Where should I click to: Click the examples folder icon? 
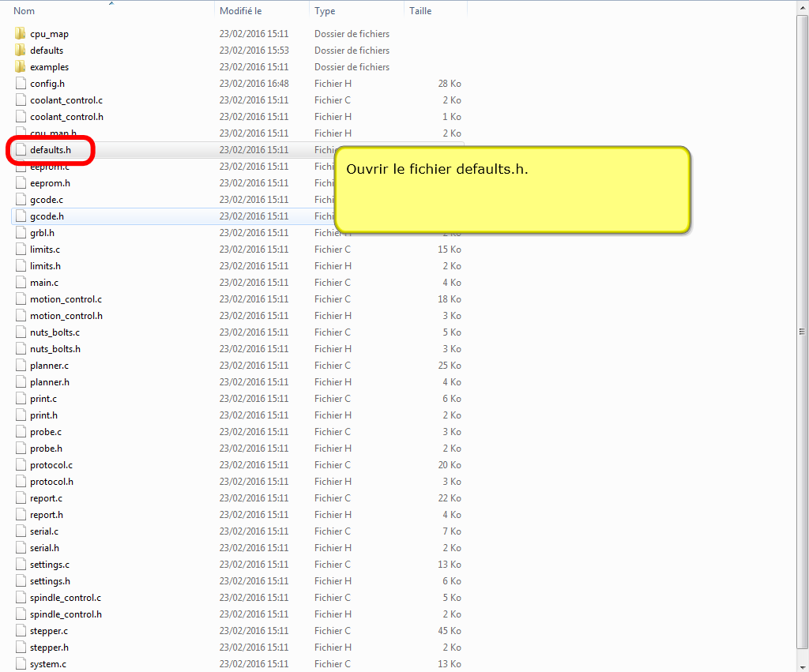click(x=21, y=67)
